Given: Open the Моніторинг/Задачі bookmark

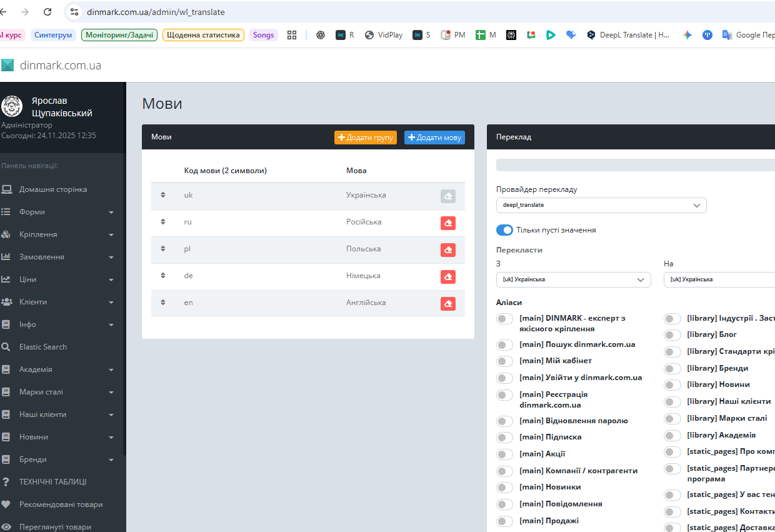Looking at the screenshot, I should [119, 35].
